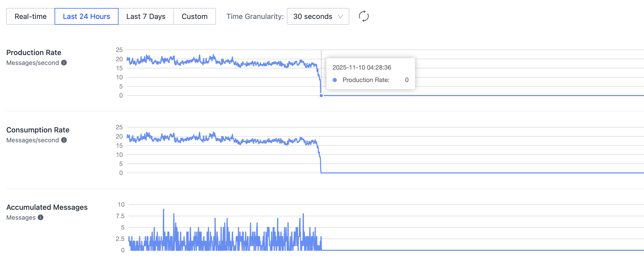
Task: Click the chevron arrow in the granularity selector
Action: (340, 17)
